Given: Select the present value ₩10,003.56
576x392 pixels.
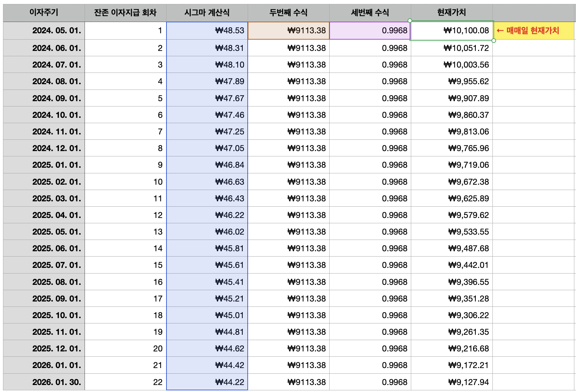Looking at the screenshot, I should pos(452,65).
